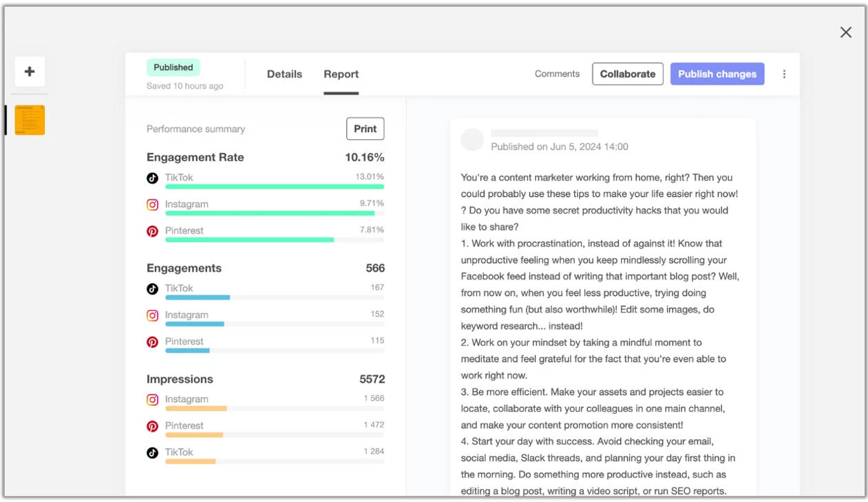Viewport: 868px width, 502px height.
Task: Click the Pinterest icon under Engagement Rate
Action: click(x=153, y=231)
